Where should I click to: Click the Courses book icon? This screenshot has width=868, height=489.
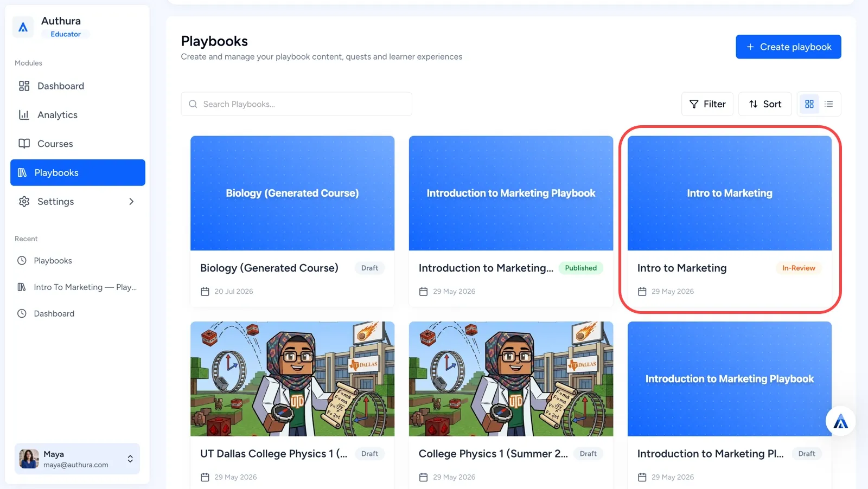coord(24,144)
